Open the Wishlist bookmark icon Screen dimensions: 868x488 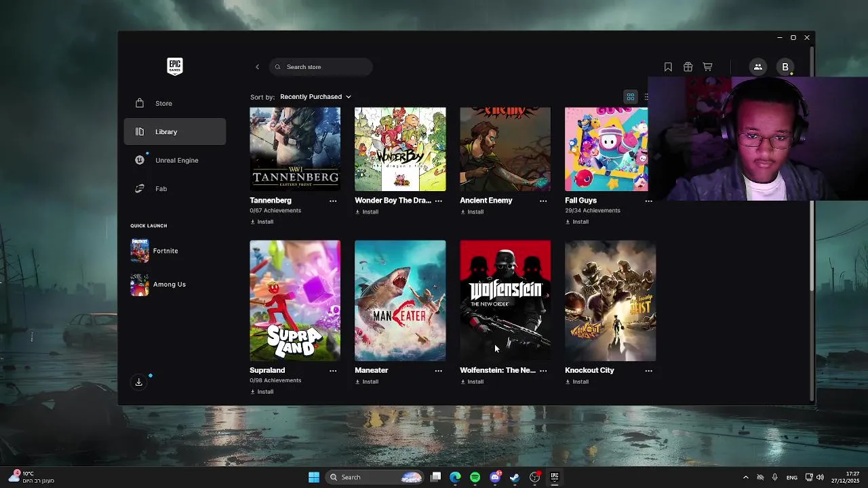668,66
